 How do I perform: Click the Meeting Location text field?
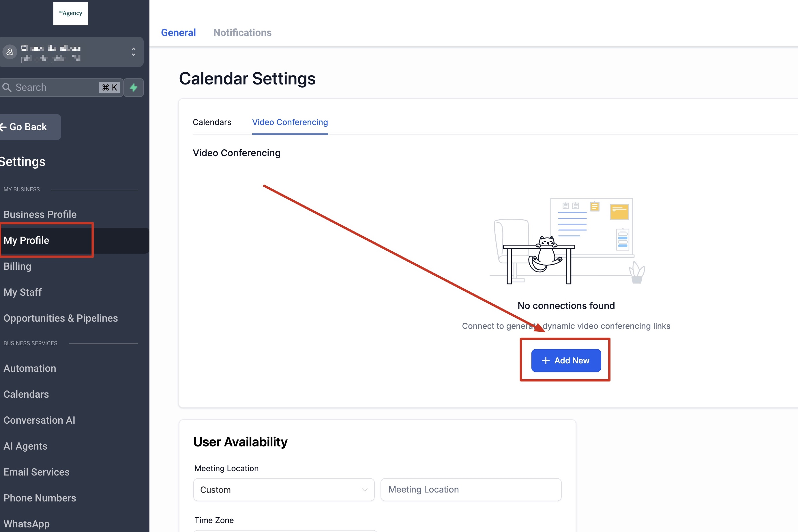(471, 490)
